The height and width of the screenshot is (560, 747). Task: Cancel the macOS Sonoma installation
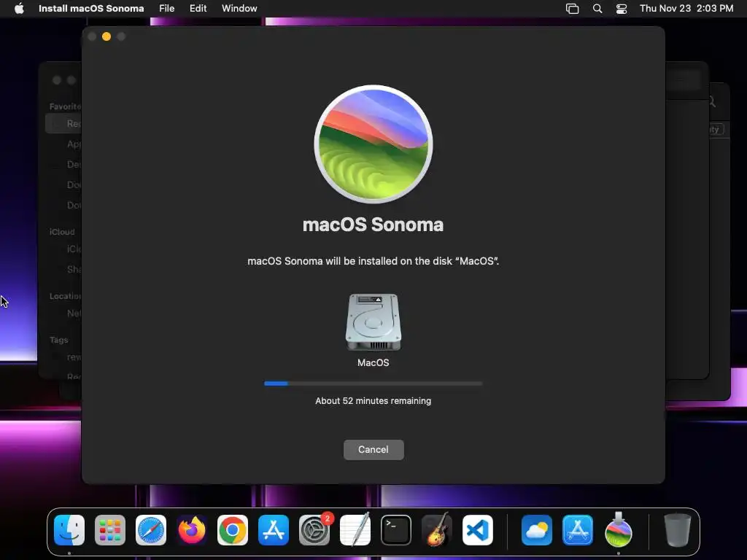click(x=373, y=449)
